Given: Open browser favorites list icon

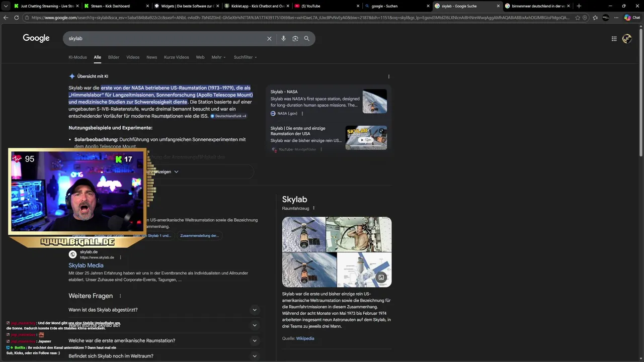Looking at the screenshot, I should coord(595,18).
